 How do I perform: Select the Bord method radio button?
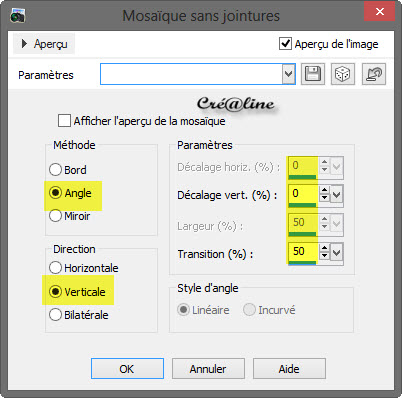pos(55,170)
